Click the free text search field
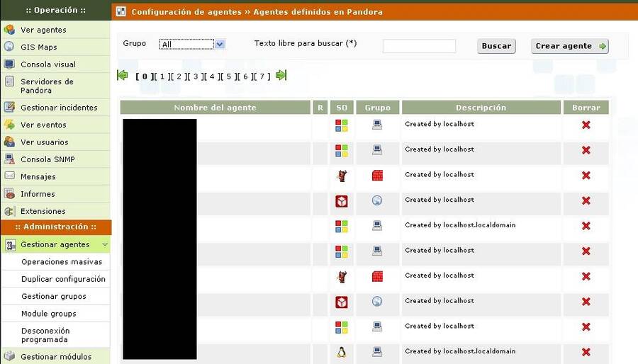The height and width of the screenshot is (364, 638). 419,46
